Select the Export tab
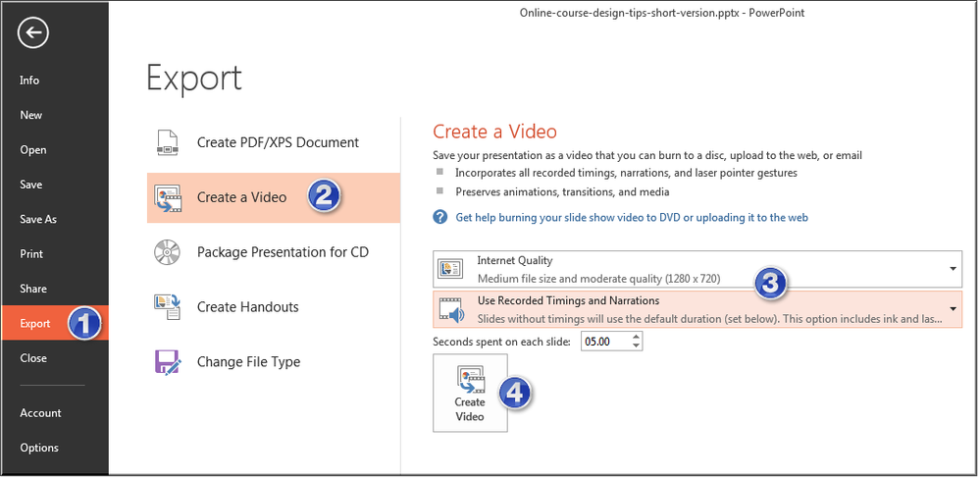The height and width of the screenshot is (479, 980). tap(54, 323)
